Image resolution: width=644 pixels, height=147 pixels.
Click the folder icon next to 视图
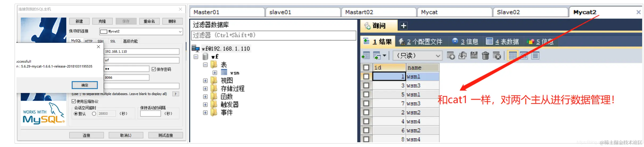(214, 80)
